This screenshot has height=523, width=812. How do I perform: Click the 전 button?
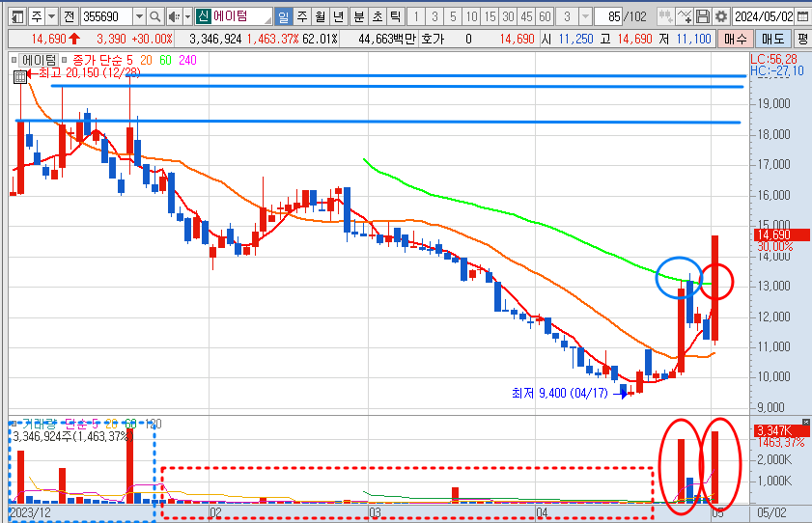point(69,17)
